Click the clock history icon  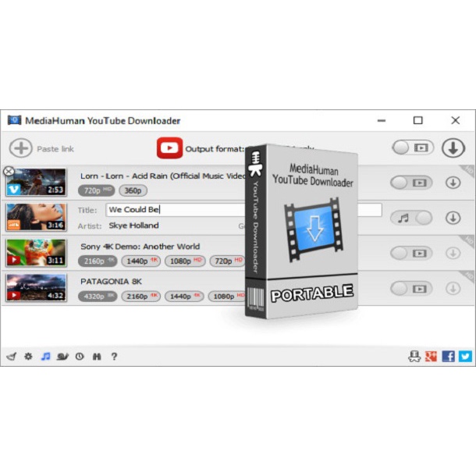(x=80, y=357)
